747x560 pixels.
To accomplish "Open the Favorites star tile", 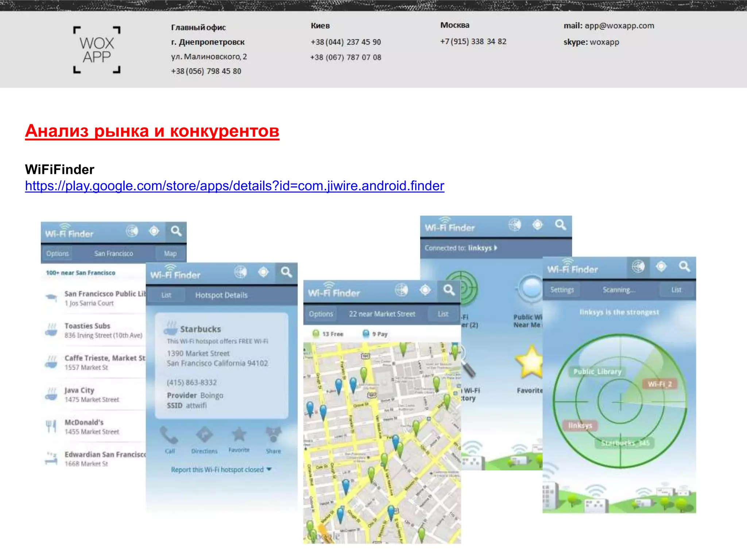I will [x=529, y=368].
